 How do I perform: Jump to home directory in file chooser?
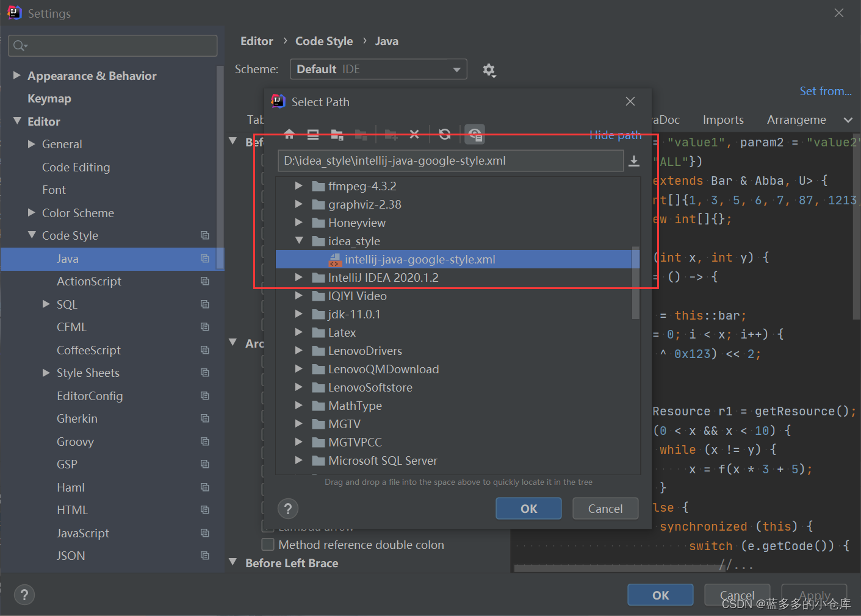[x=289, y=134]
